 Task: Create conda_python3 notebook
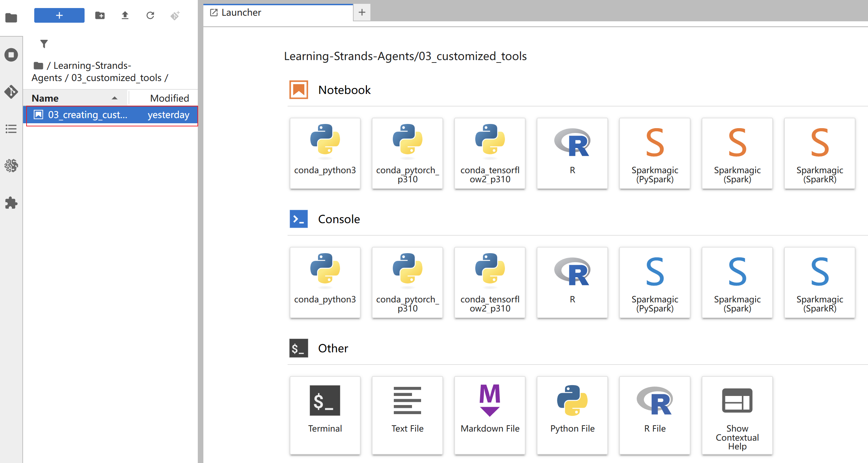[325, 153]
